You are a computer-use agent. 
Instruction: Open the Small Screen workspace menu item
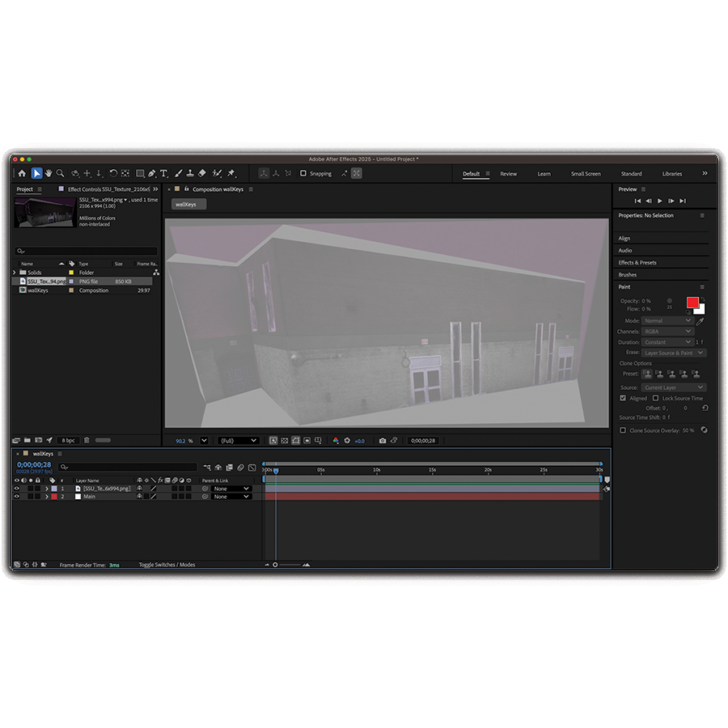pyautogui.click(x=586, y=173)
